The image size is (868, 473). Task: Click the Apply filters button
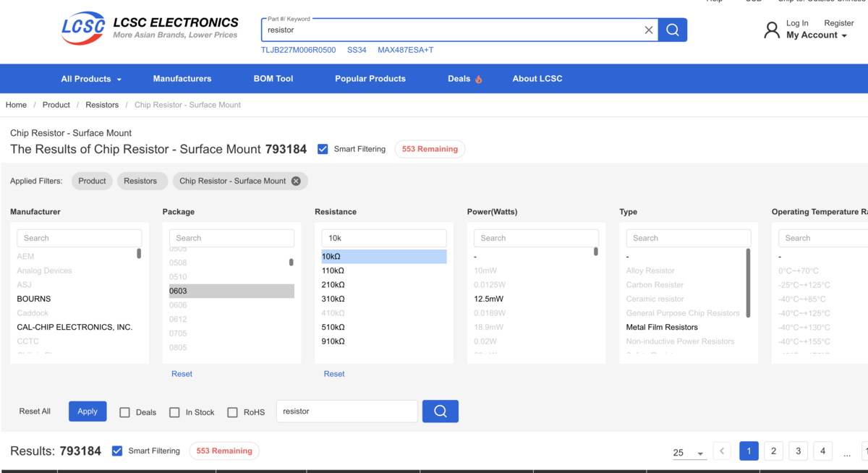[88, 412]
